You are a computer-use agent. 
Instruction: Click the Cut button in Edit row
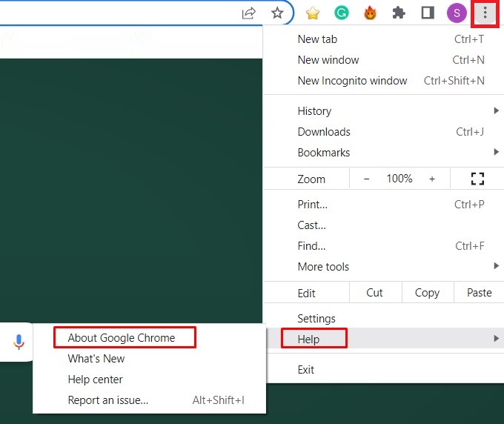coord(376,293)
